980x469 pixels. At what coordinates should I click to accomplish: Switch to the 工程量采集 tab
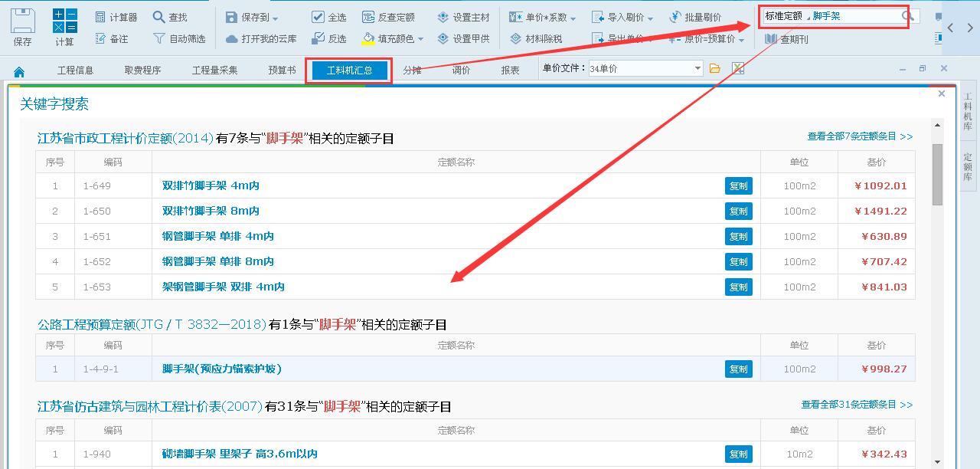point(215,71)
